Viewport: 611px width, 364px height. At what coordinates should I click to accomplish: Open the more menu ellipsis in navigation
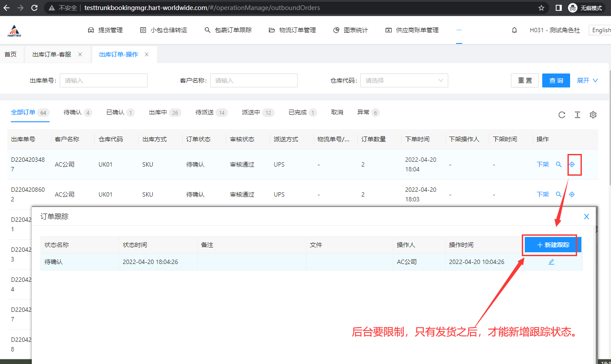click(459, 30)
